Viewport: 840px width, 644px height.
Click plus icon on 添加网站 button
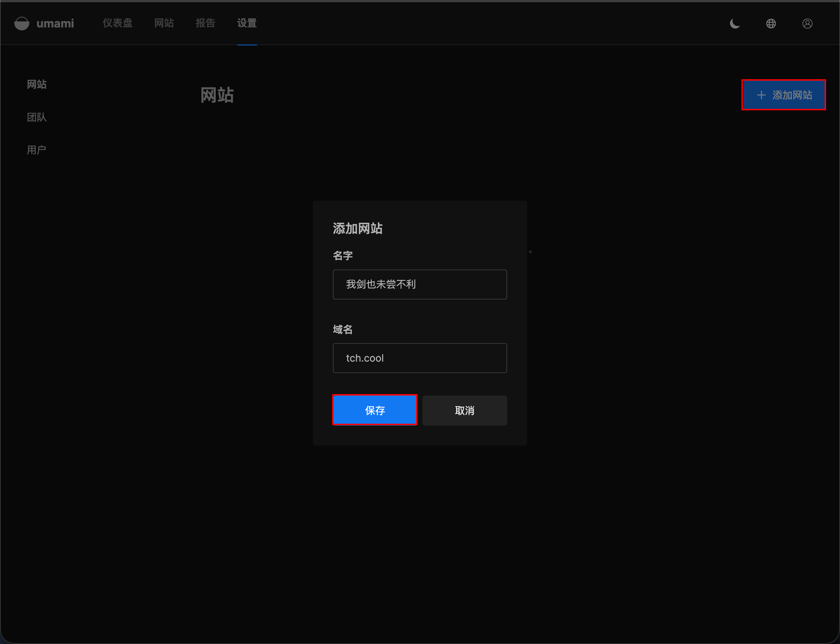tap(761, 95)
